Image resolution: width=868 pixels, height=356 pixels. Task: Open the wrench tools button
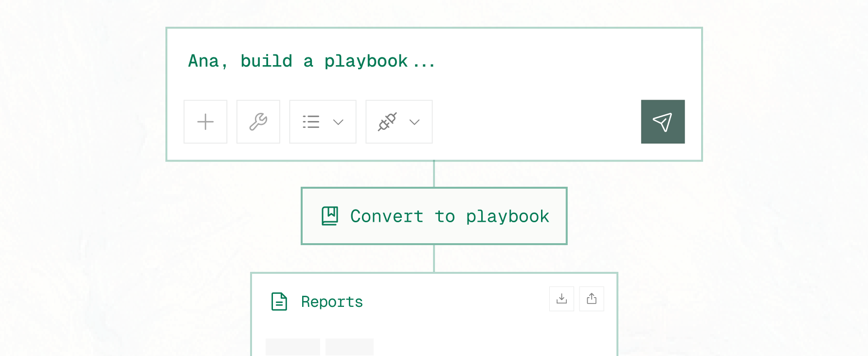pos(258,122)
